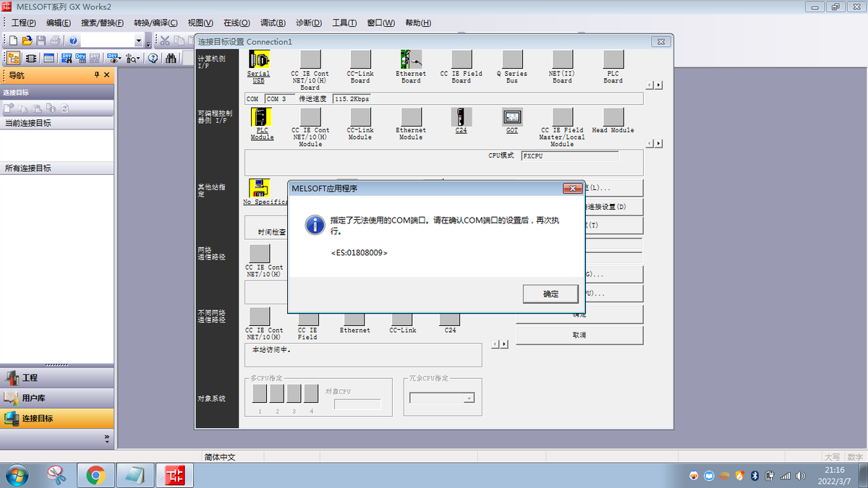Click the COM 3 port field

tap(278, 98)
